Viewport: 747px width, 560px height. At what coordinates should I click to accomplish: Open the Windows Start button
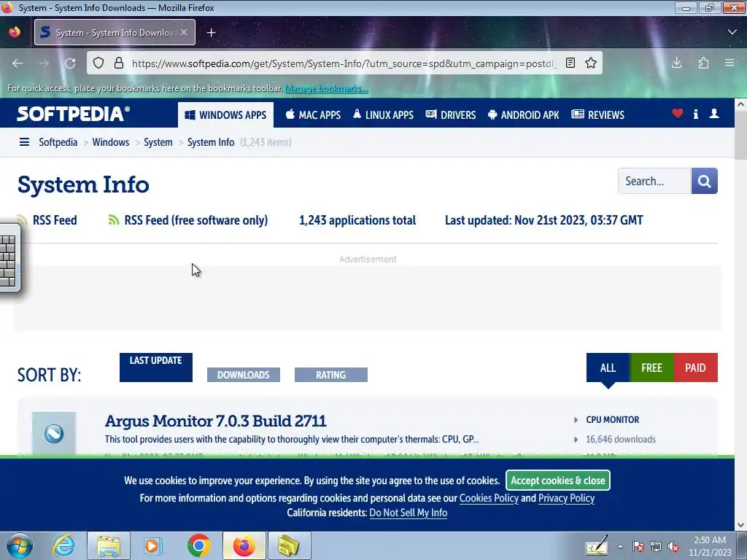[20, 545]
